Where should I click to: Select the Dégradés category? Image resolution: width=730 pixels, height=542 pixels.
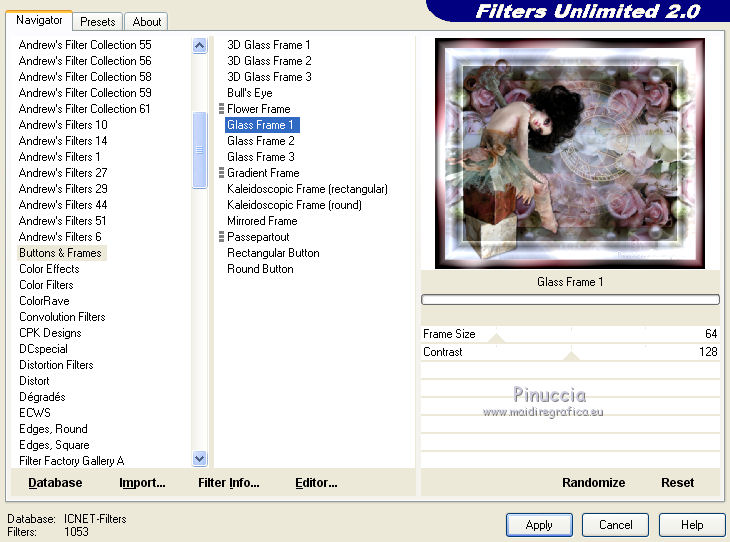pos(42,397)
